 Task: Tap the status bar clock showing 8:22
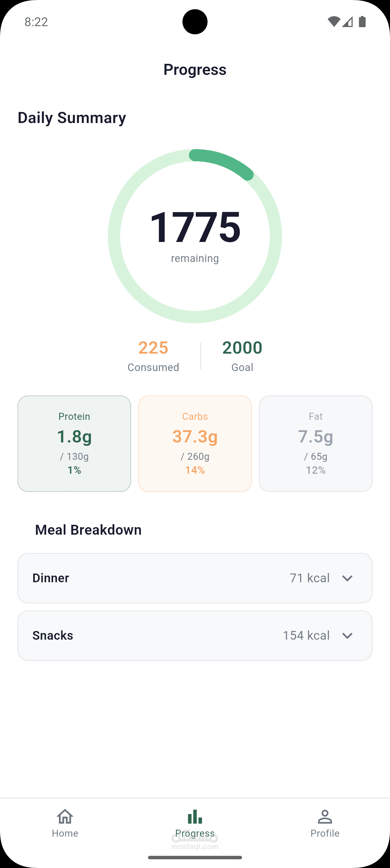(x=36, y=22)
